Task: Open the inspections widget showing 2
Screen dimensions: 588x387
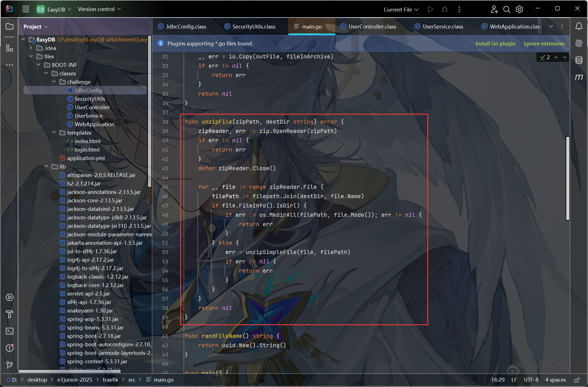Action: pyautogui.click(x=545, y=57)
